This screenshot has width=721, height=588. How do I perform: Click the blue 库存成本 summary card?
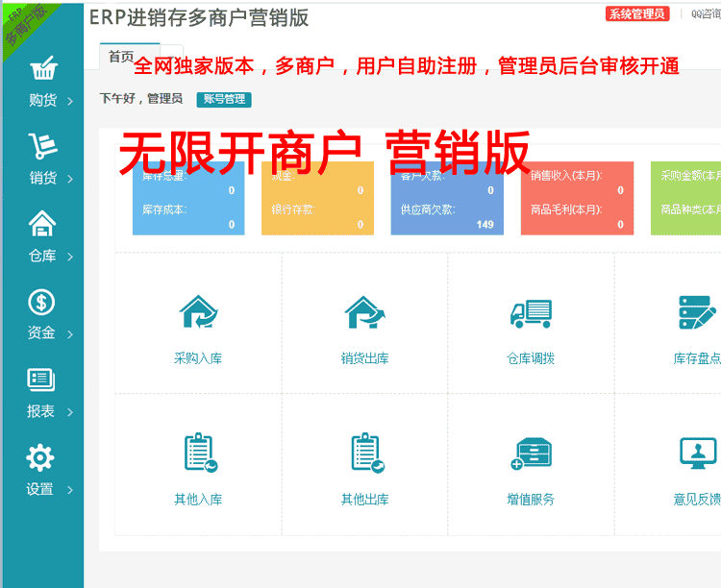pyautogui.click(x=188, y=198)
